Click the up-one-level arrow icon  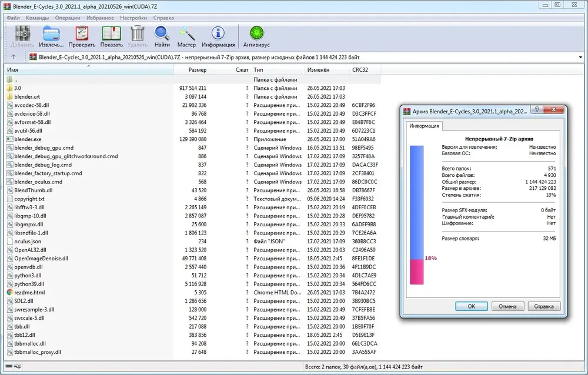(x=14, y=57)
